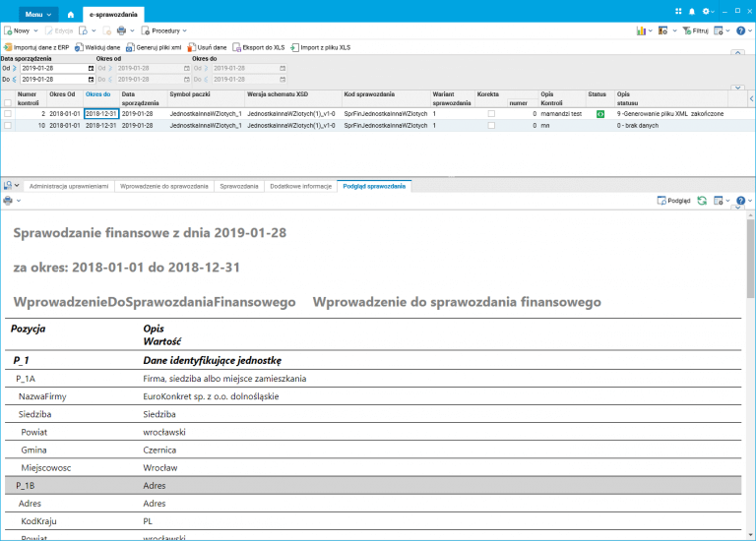Open the Wprowadzenie do sprawozdania tab

(164, 187)
